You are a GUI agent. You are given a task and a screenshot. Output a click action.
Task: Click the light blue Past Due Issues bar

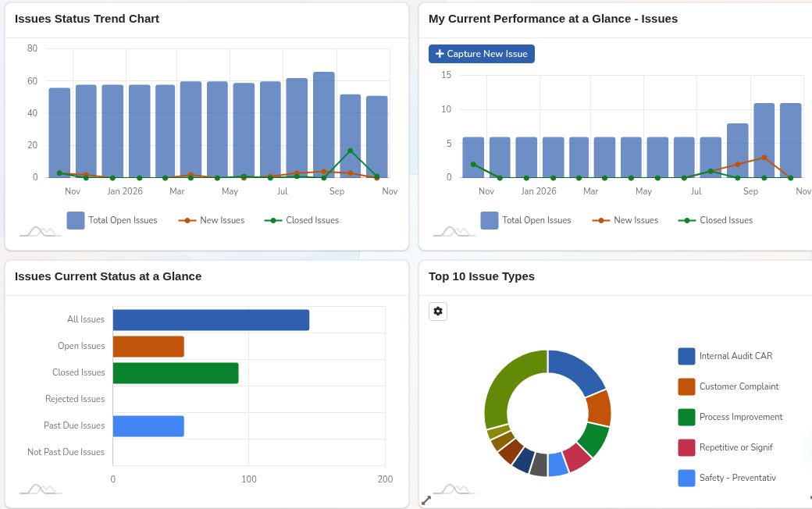point(148,426)
